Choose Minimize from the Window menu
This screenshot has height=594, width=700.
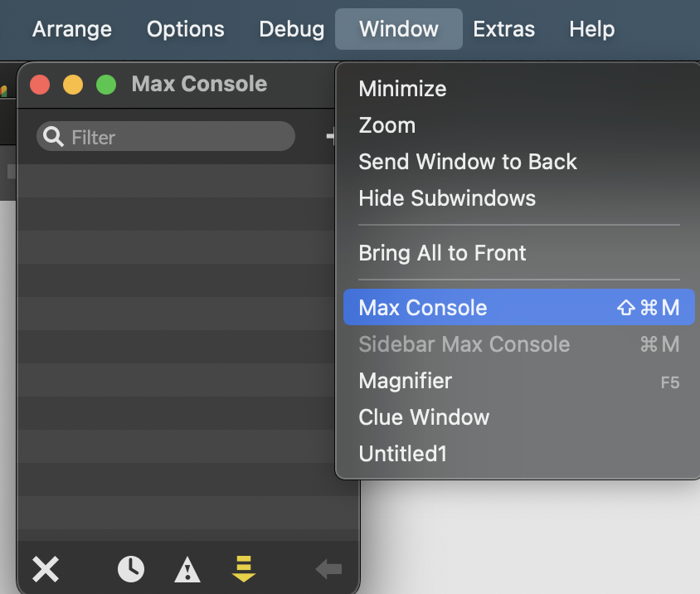coord(402,89)
